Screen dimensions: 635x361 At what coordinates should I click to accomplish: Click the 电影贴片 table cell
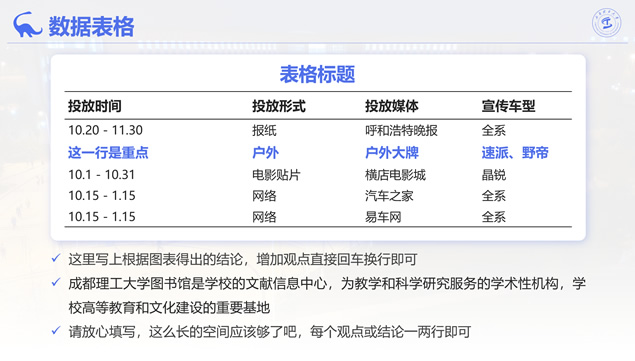pos(276,175)
